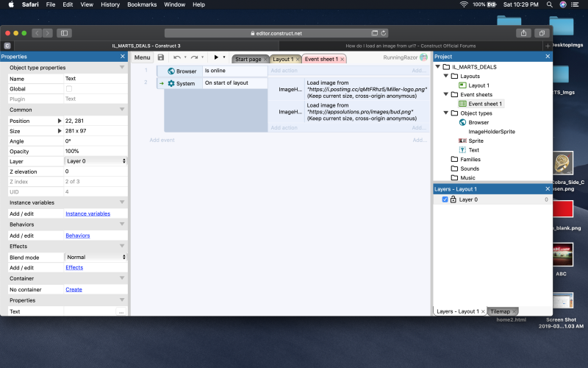The height and width of the screenshot is (368, 588).
Task: Close the Properties panel
Action: pos(123,57)
